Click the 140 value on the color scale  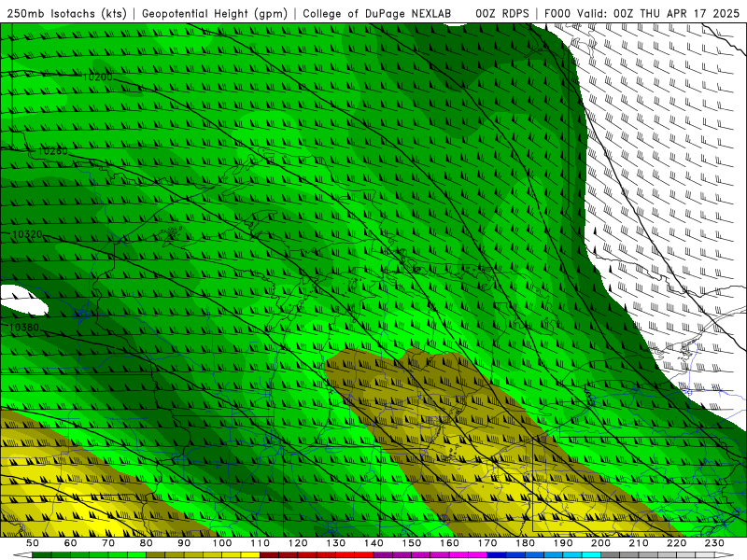click(x=373, y=543)
